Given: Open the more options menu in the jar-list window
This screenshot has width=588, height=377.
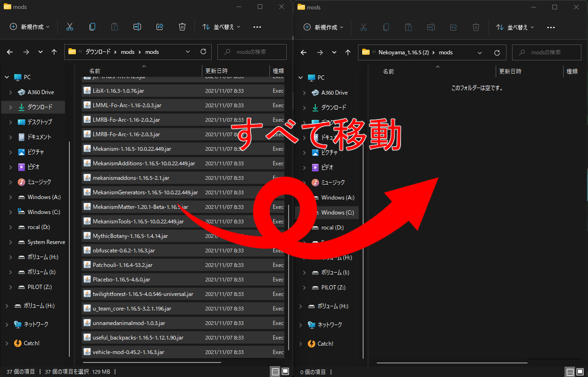Looking at the screenshot, I should (x=257, y=27).
